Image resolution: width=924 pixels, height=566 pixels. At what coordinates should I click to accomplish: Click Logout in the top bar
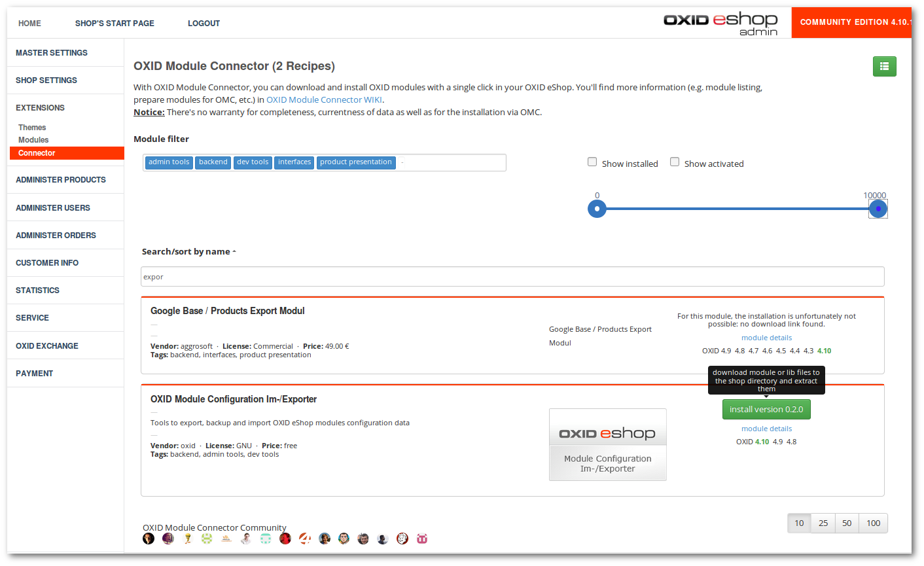[x=204, y=23]
